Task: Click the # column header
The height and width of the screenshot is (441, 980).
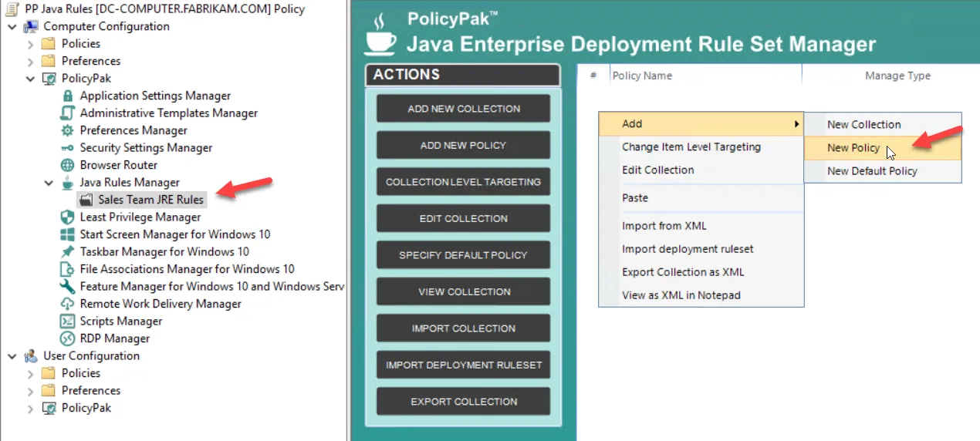Action: pos(593,76)
